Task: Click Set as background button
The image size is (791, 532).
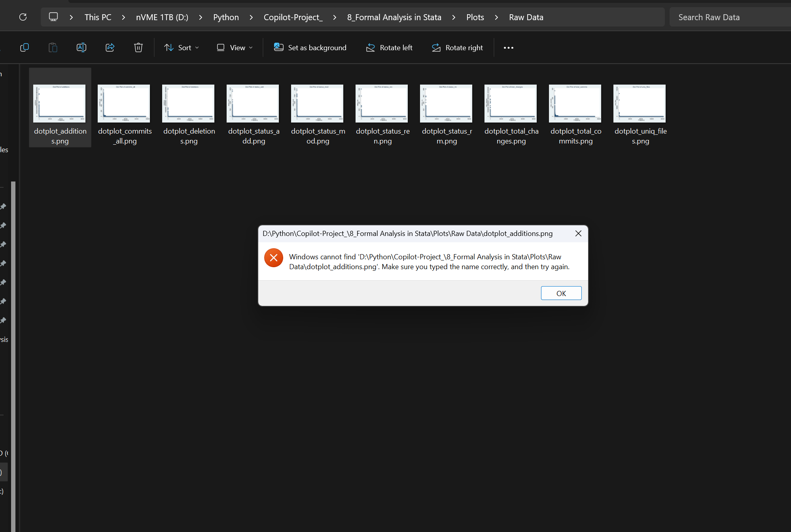Action: (x=310, y=47)
